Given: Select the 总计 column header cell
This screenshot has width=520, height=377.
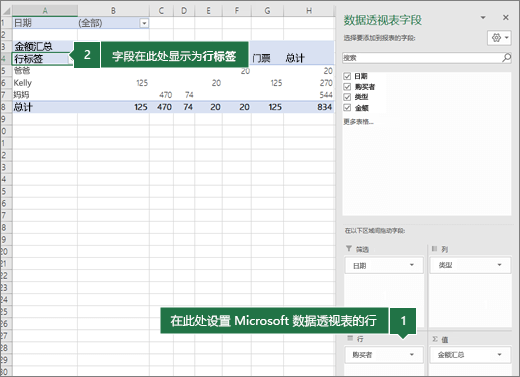Looking at the screenshot, I should pos(309,58).
